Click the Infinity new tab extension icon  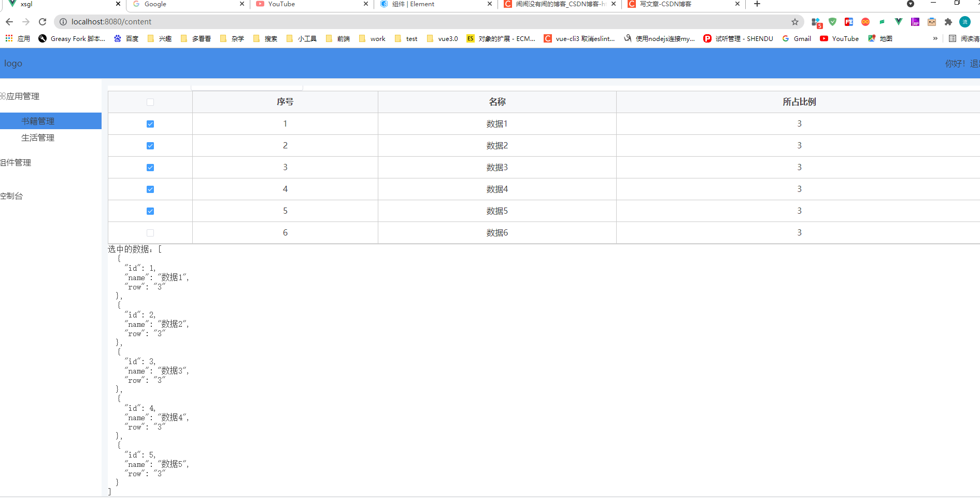[x=865, y=22]
